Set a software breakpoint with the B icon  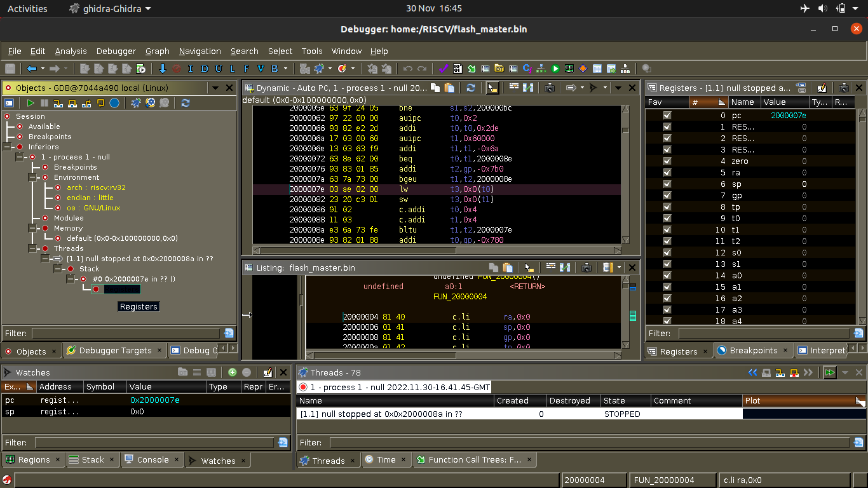pyautogui.click(x=275, y=68)
